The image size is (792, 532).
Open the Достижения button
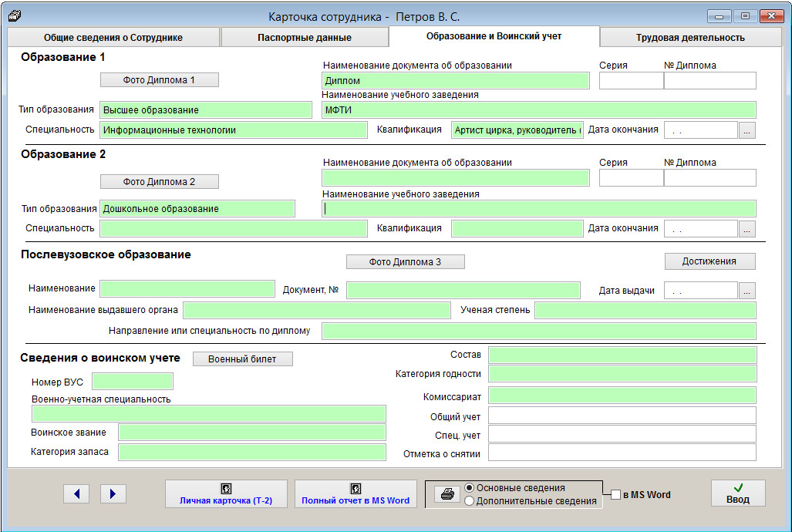coord(709,261)
